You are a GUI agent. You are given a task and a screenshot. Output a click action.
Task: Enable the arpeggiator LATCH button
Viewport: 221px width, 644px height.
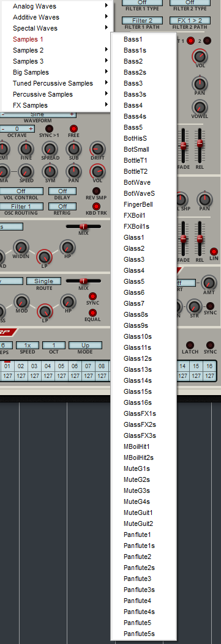coord(190,345)
